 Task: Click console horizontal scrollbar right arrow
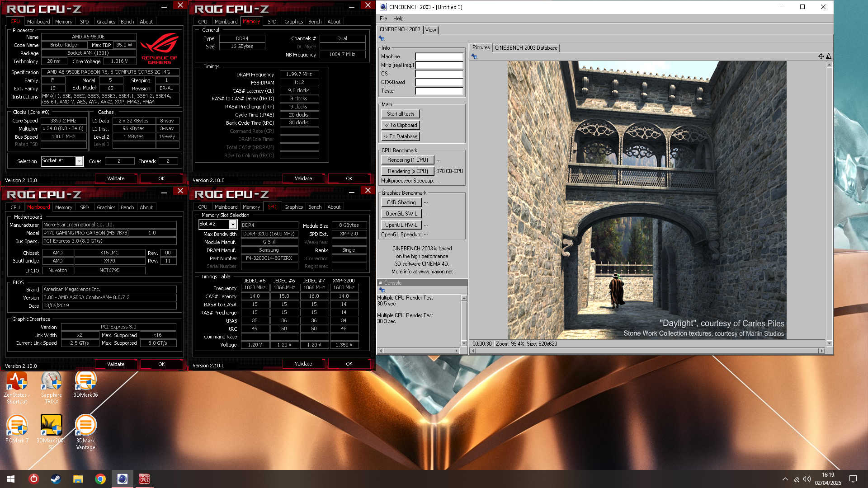click(457, 351)
